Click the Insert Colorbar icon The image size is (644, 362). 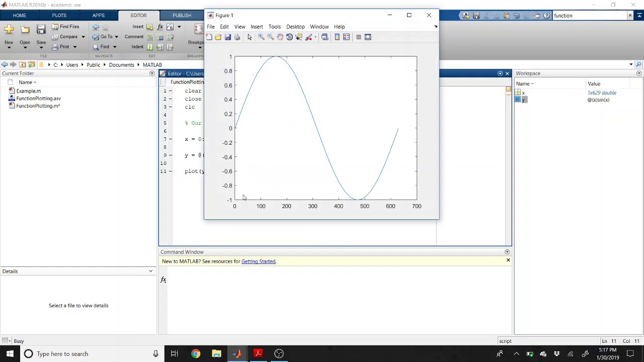coord(337,37)
